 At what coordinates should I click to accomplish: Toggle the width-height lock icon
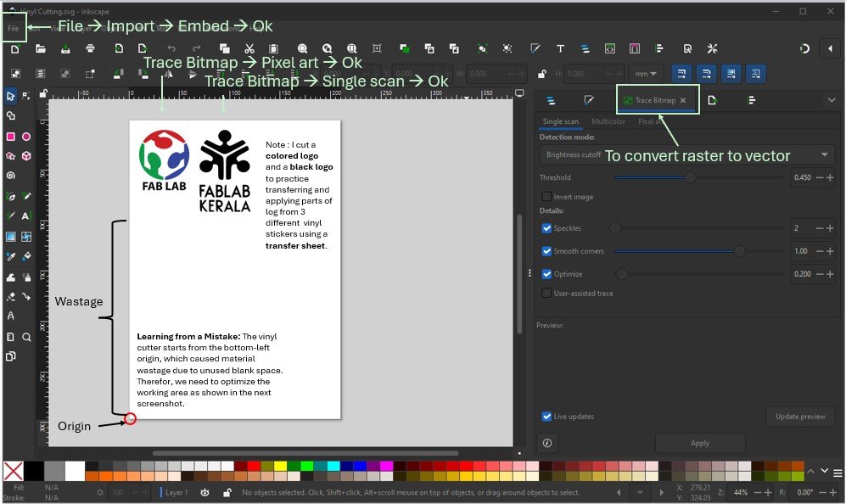[541, 74]
